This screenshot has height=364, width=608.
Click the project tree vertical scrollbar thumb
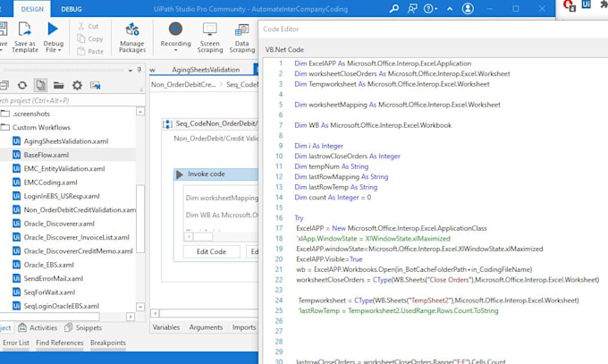[x=140, y=219]
